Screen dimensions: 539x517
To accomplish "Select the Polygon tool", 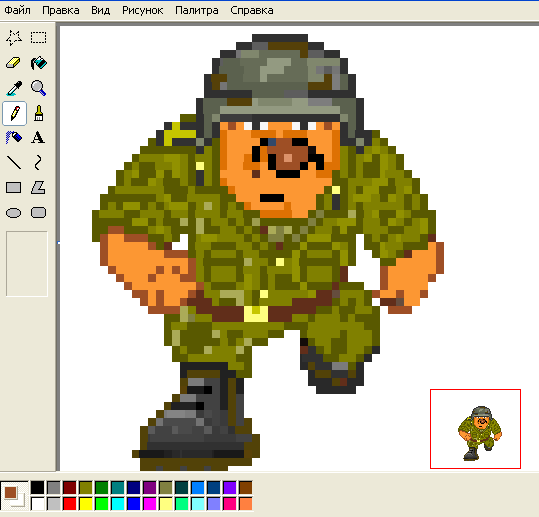I will [x=38, y=188].
